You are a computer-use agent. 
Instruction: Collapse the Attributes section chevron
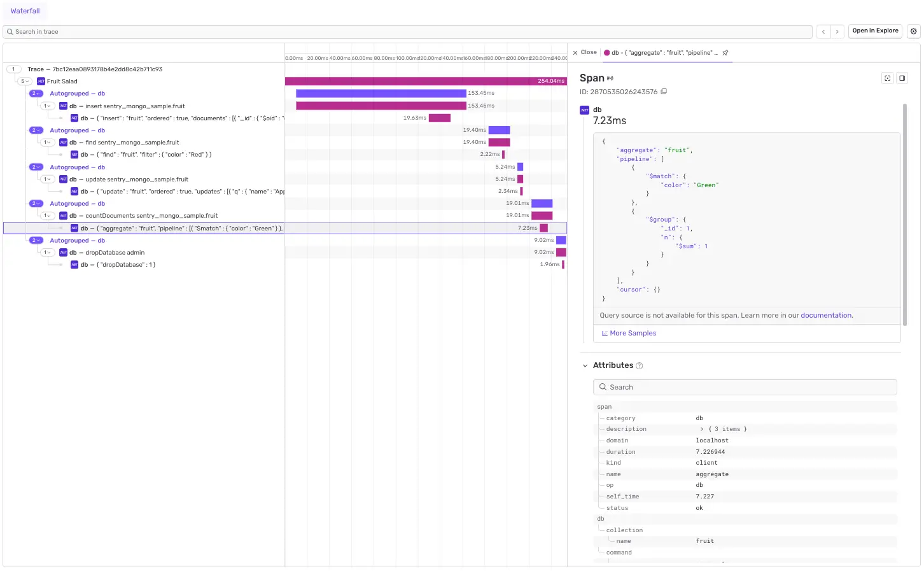click(585, 365)
